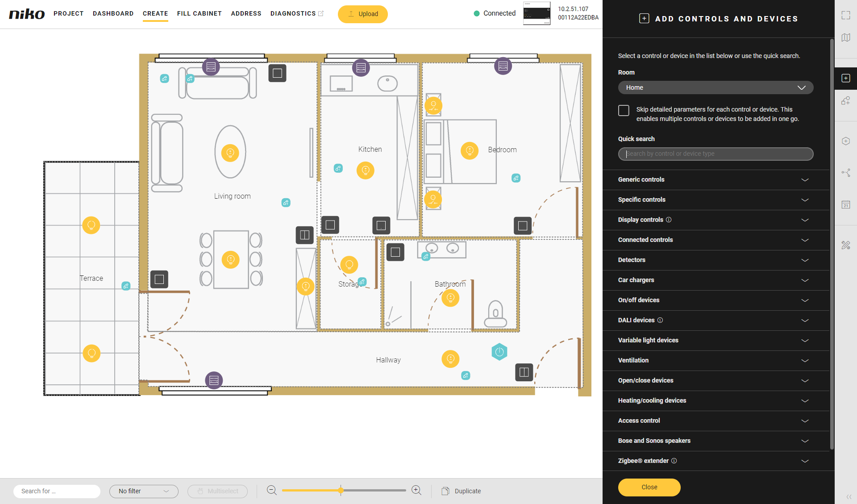Switch to the Dashboard tab

(113, 13)
